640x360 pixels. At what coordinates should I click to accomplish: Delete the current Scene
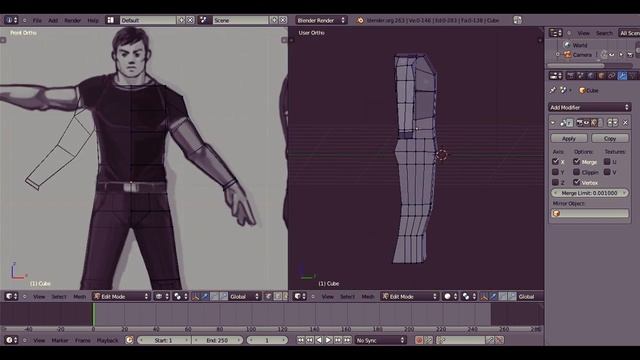[x=283, y=20]
